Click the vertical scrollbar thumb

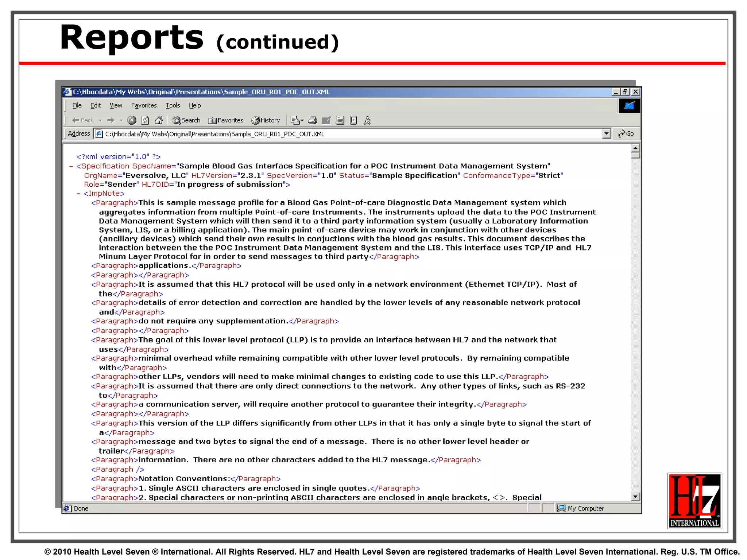[x=635, y=155]
